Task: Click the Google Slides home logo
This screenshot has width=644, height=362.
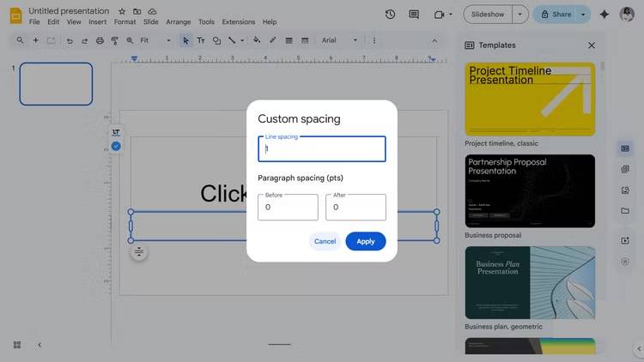Action: pos(15,16)
